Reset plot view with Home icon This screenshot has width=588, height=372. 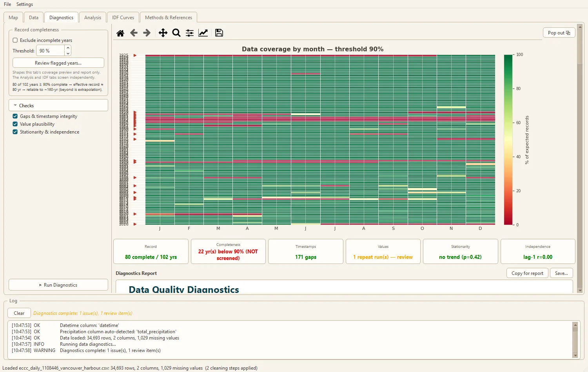[x=120, y=33]
